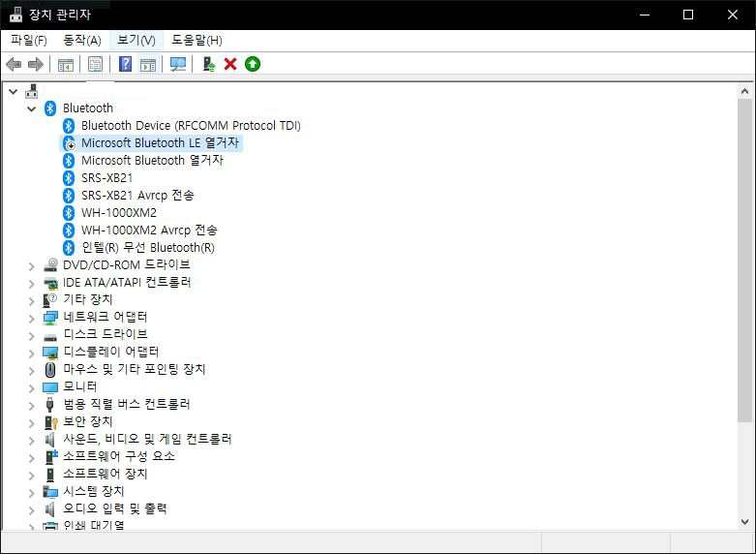The image size is (756, 554).
Task: Toggle the action pane toolbar icon
Action: 148,64
